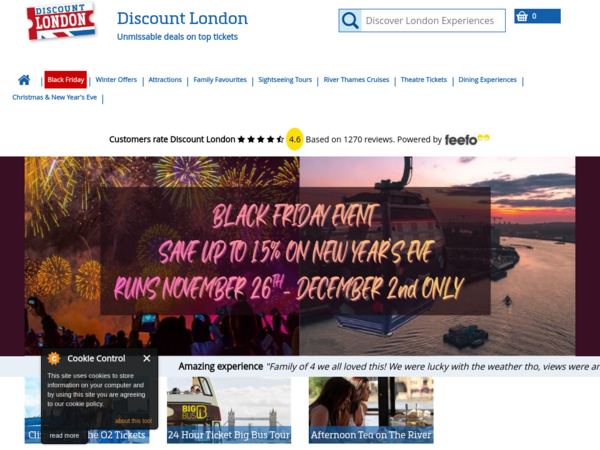Click the Black Friday Event banner

pyautogui.click(x=300, y=256)
